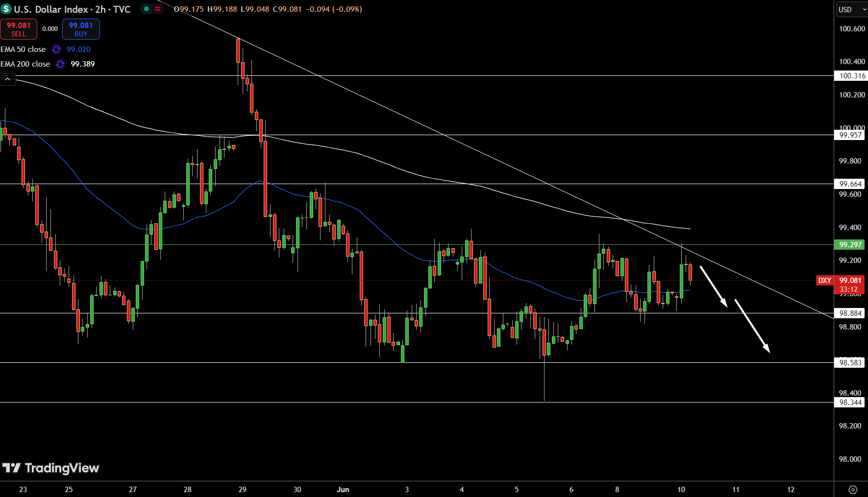The image size is (868, 497).
Task: Open chart settings icon in bottom-right corner
Action: pos(853,490)
